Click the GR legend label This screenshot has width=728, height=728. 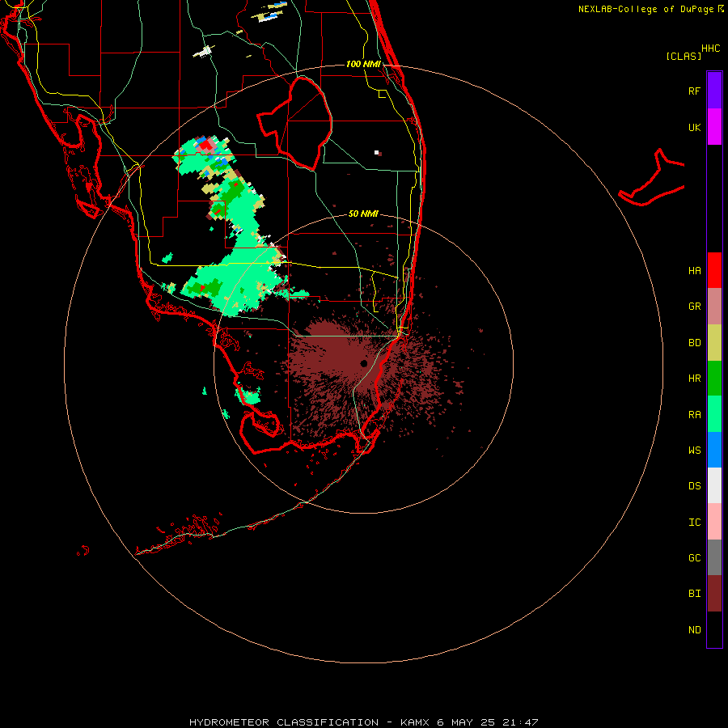tap(694, 307)
